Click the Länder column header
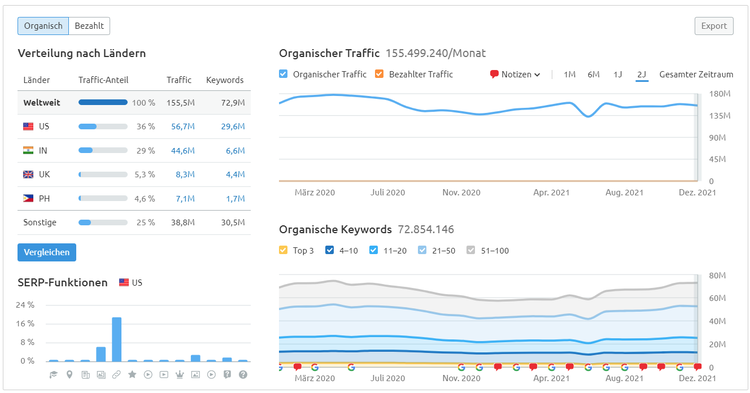The image size is (750, 393). click(x=36, y=80)
